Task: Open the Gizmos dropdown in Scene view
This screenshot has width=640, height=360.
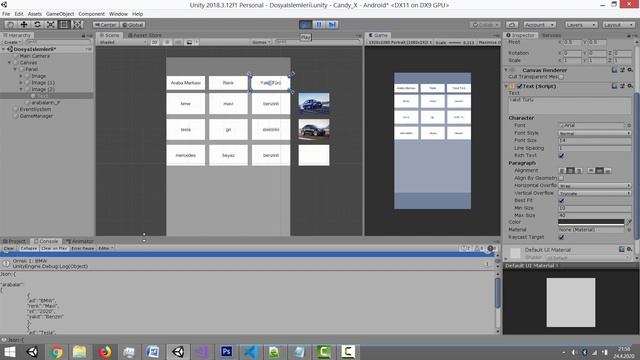Action: click(x=260, y=42)
